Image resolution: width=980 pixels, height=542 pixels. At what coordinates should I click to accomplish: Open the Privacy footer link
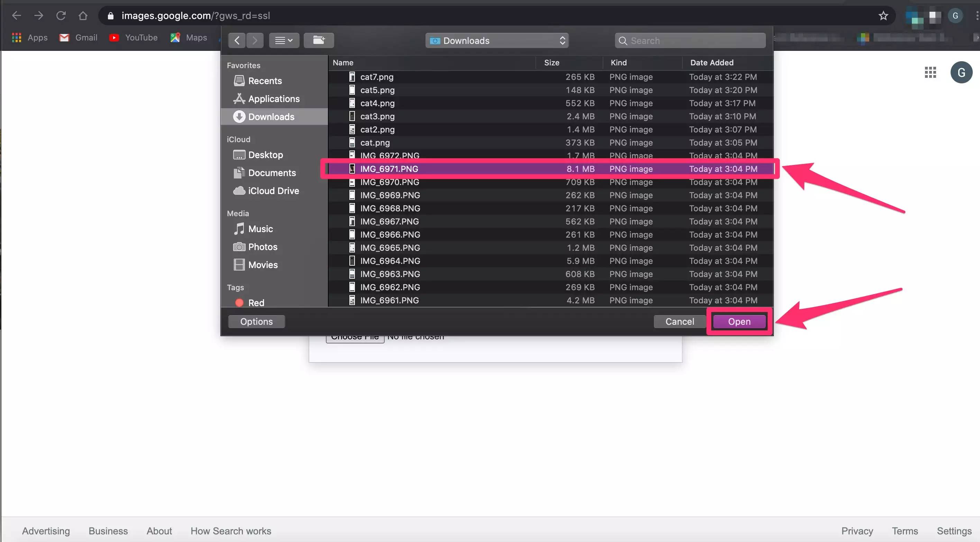click(857, 531)
